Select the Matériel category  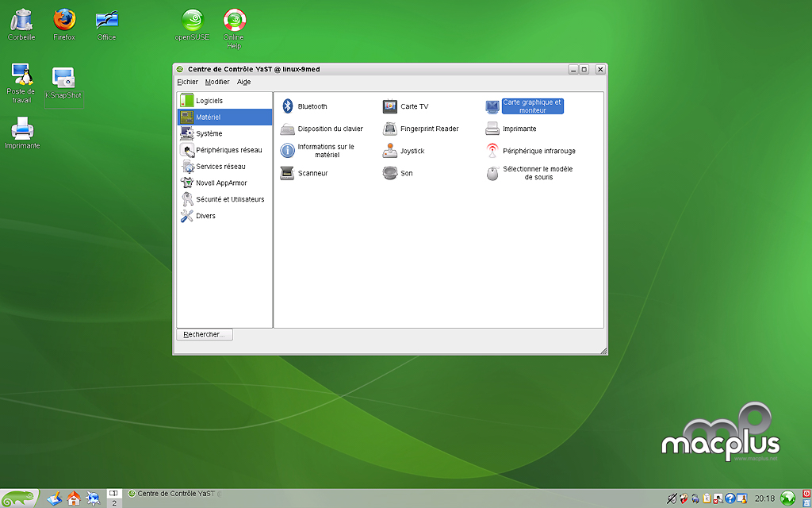(x=224, y=117)
